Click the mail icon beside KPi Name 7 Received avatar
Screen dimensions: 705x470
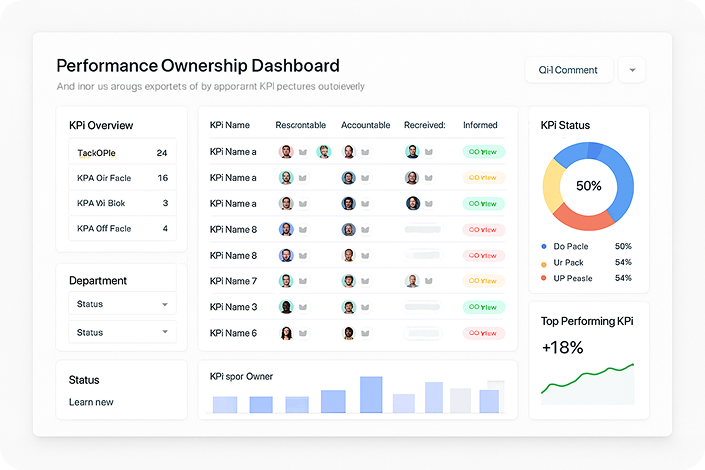(x=429, y=282)
